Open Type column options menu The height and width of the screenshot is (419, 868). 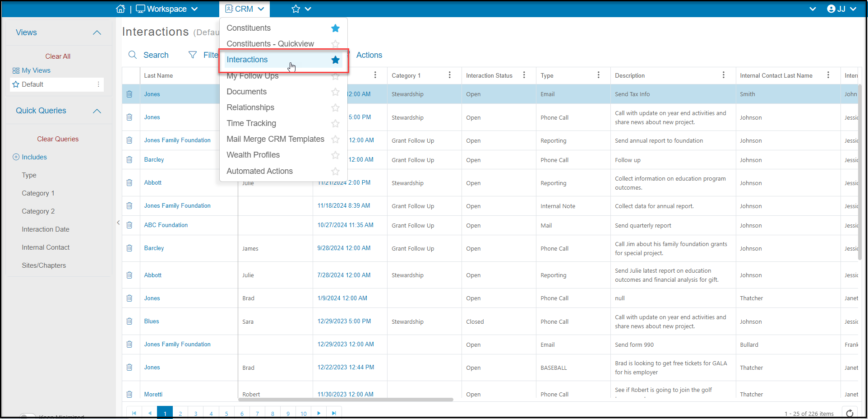[599, 75]
